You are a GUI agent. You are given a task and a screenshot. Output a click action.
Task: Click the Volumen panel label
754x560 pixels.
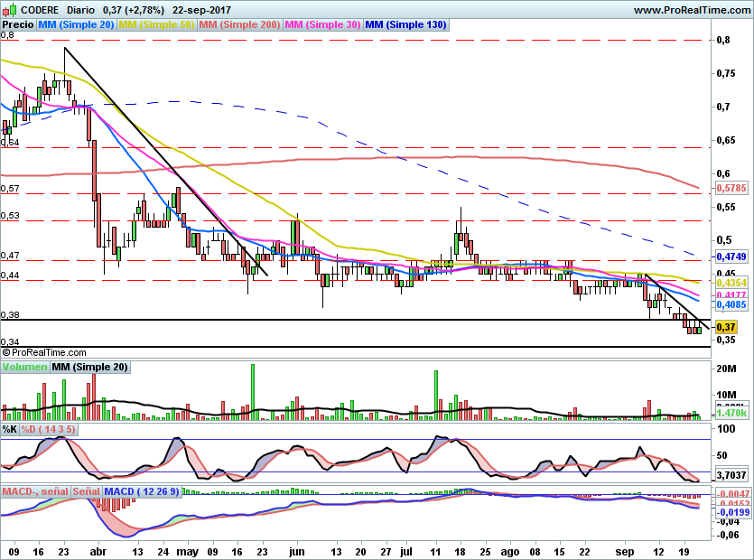tap(25, 367)
